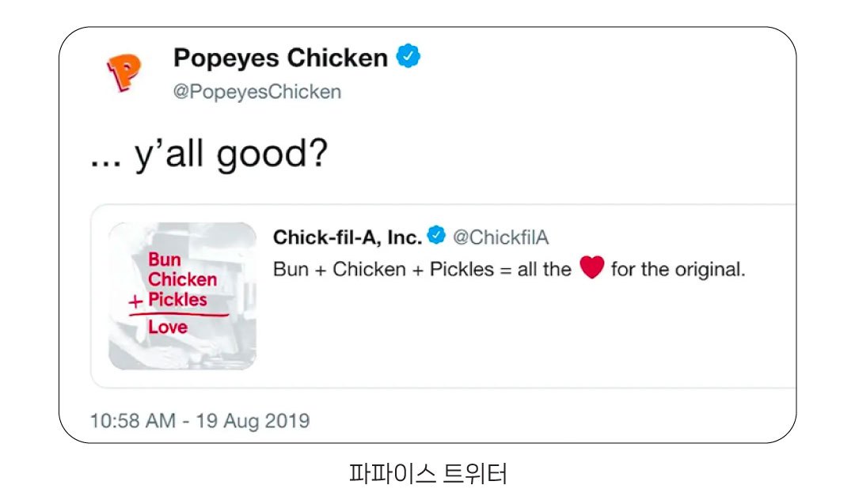Open the Popeyes Chicken display name
This screenshot has width=855, height=504.
[x=281, y=58]
